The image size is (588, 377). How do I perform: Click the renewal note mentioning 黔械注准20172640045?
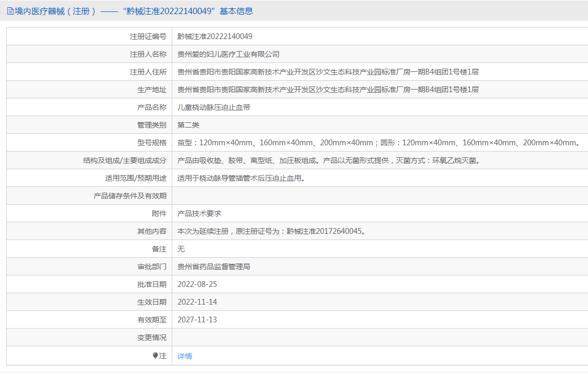(x=272, y=231)
